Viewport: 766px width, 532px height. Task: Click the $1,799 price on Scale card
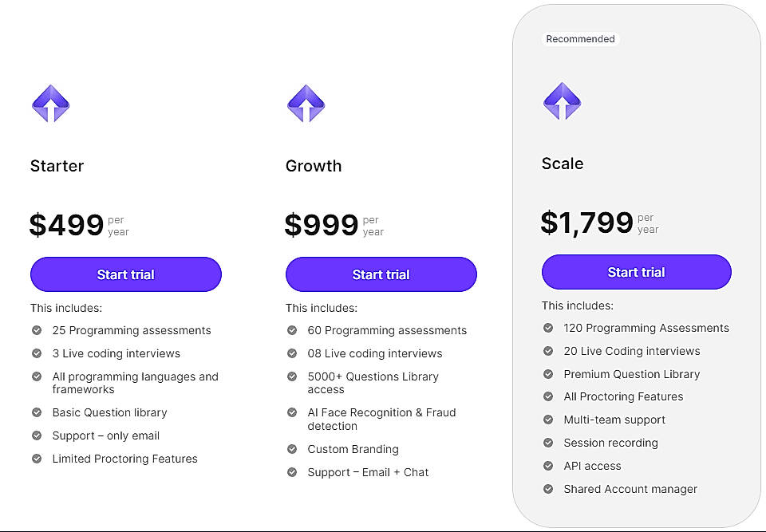(585, 223)
